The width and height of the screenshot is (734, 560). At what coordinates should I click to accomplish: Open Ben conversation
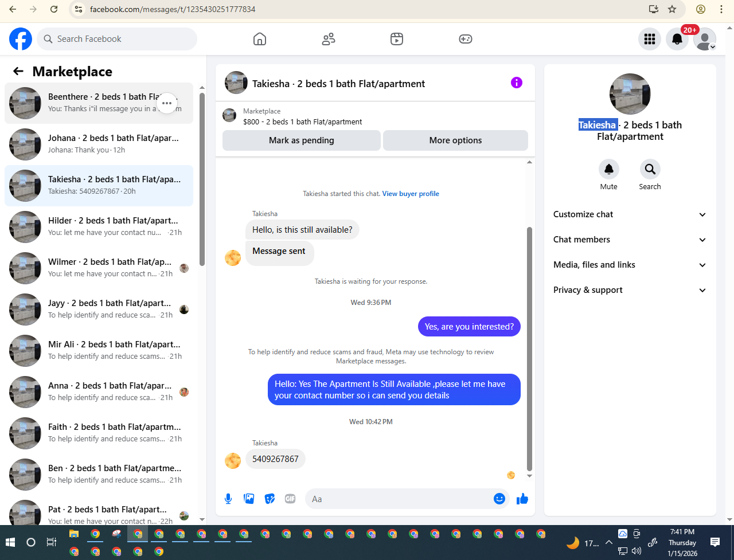click(x=99, y=475)
